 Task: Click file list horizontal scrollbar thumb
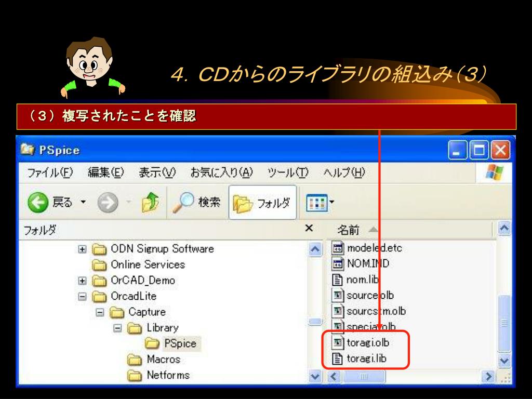[x=363, y=376]
